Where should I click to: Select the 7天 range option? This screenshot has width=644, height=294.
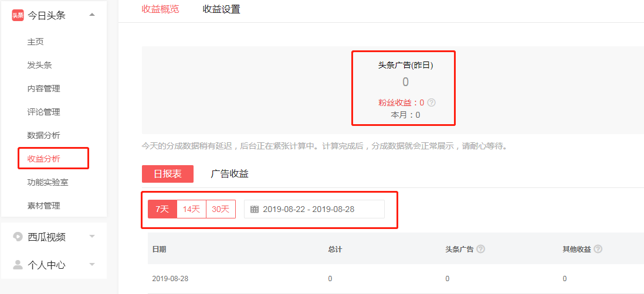(162, 209)
